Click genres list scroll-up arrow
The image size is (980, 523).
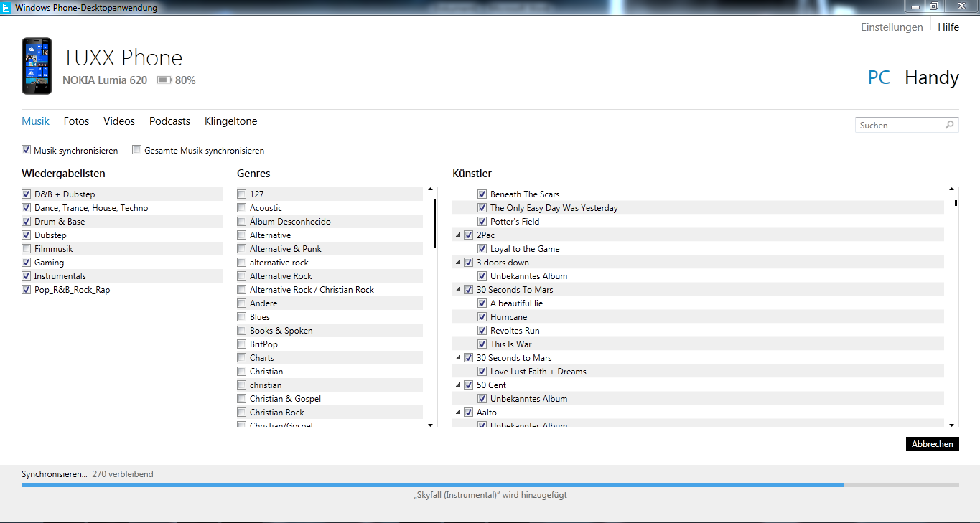click(x=430, y=189)
